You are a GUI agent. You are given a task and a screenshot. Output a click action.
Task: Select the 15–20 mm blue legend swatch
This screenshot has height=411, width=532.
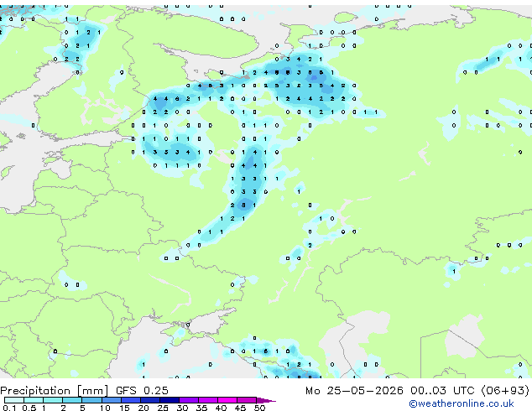coord(131,400)
